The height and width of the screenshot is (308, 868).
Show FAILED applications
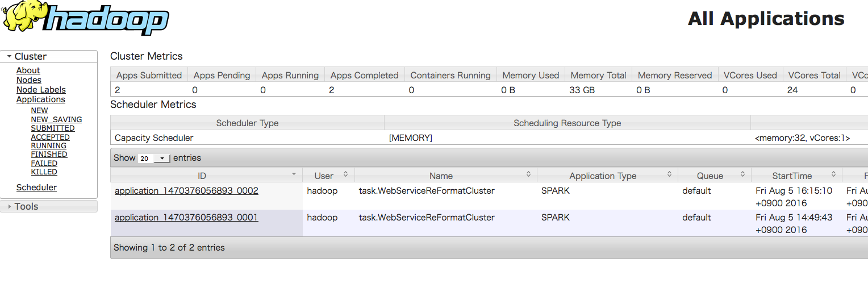pyautogui.click(x=44, y=163)
